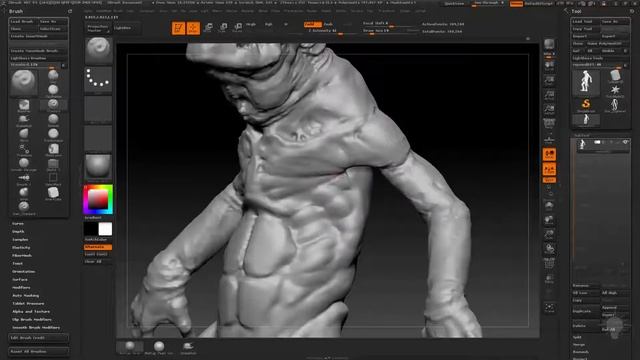Click the Load Brush button

click(24, 22)
